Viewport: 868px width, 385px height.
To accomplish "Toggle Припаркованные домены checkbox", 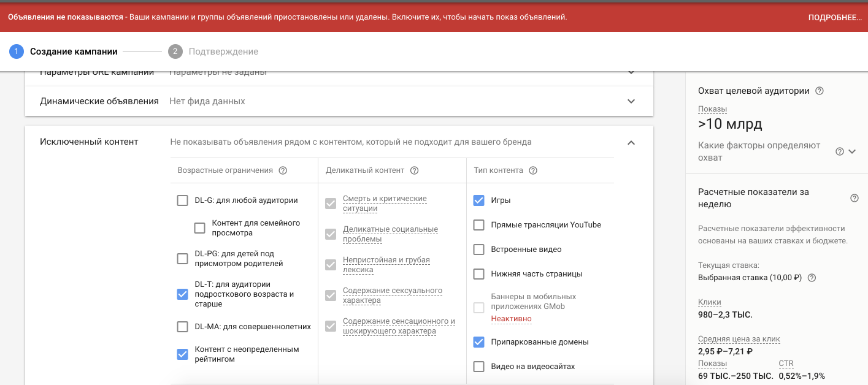I will pyautogui.click(x=478, y=342).
